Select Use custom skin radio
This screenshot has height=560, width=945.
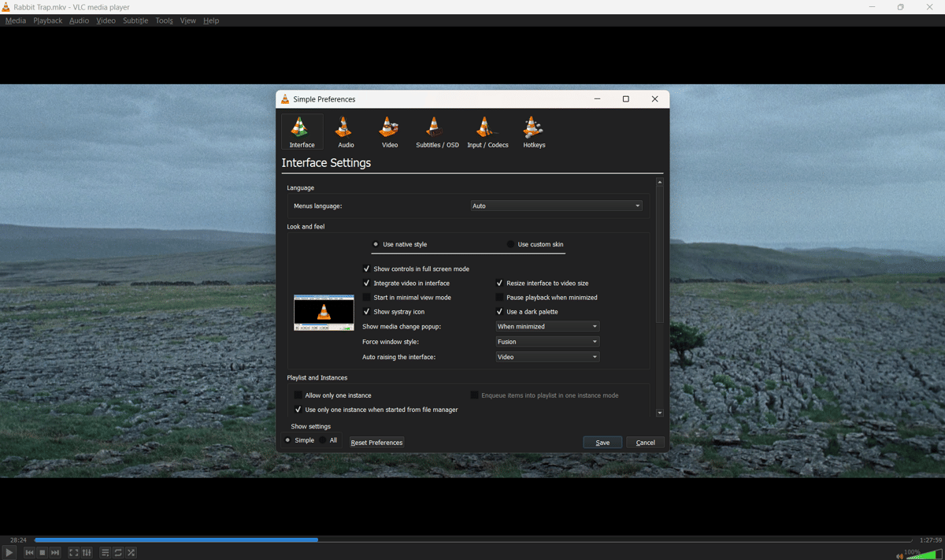[x=510, y=244]
